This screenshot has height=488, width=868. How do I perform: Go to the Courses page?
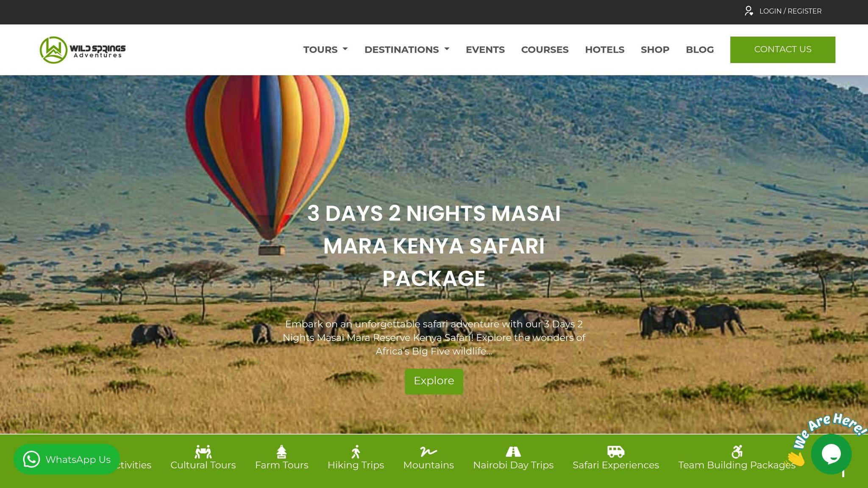pos(545,50)
